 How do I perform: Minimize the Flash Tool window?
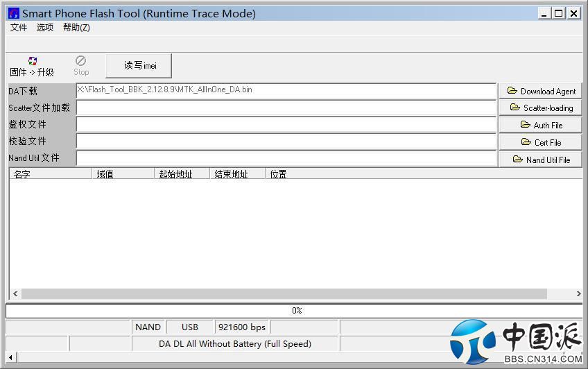pyautogui.click(x=544, y=14)
